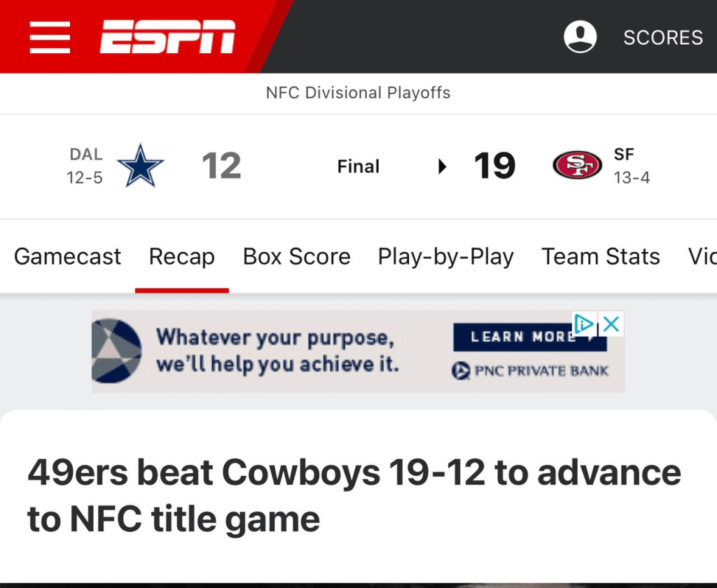Tap the Dallas Cowboys star logo

pos(140,166)
